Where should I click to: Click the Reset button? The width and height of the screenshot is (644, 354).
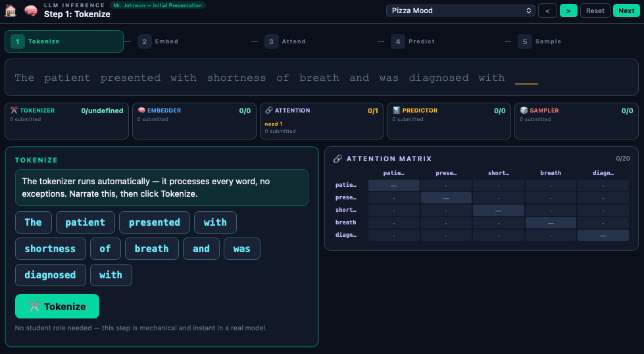tap(595, 11)
